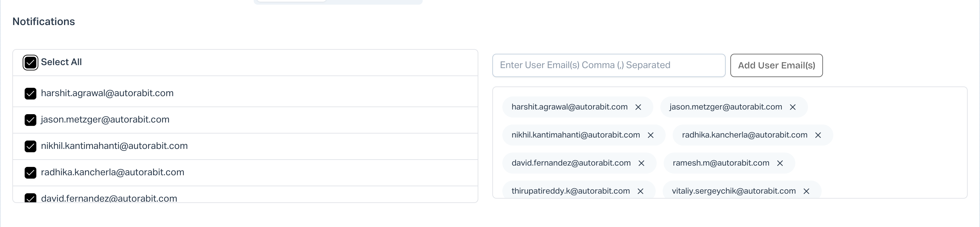980x227 pixels.
Task: Uncheck radhika.kancherla@autorabit.com checkbox
Action: (30, 173)
